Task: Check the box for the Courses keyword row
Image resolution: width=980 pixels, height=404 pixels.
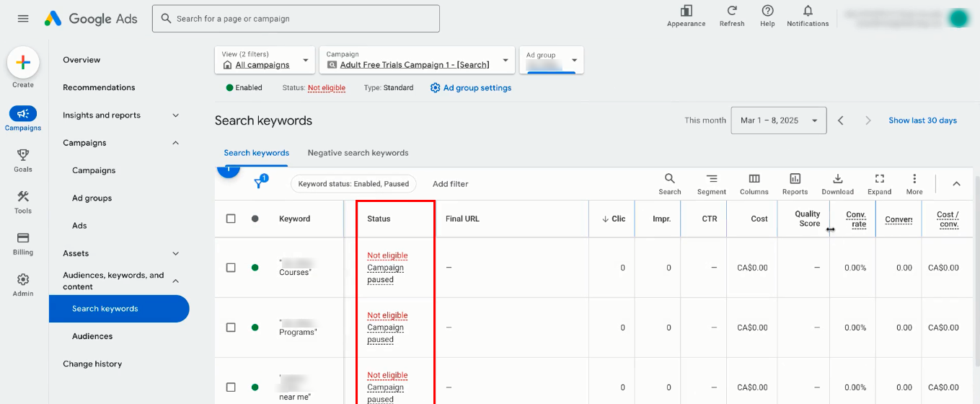Action: click(231, 268)
